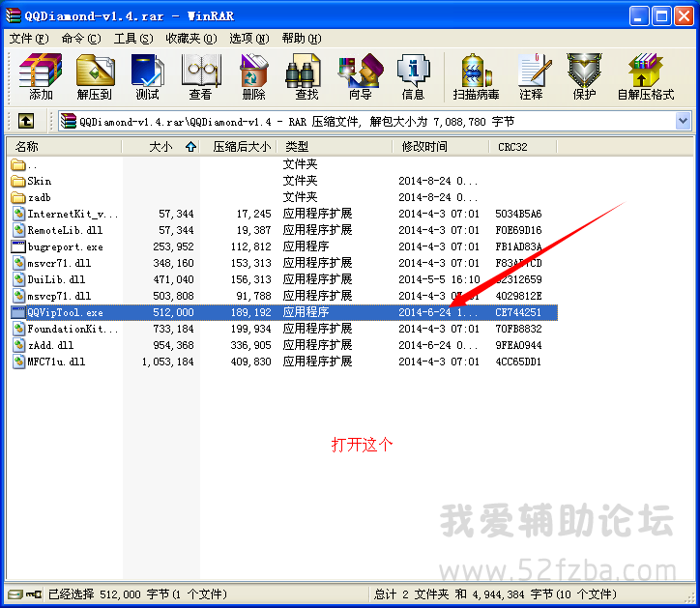Select msvcr71.dll file name
The height and width of the screenshot is (608, 700).
pos(59,263)
